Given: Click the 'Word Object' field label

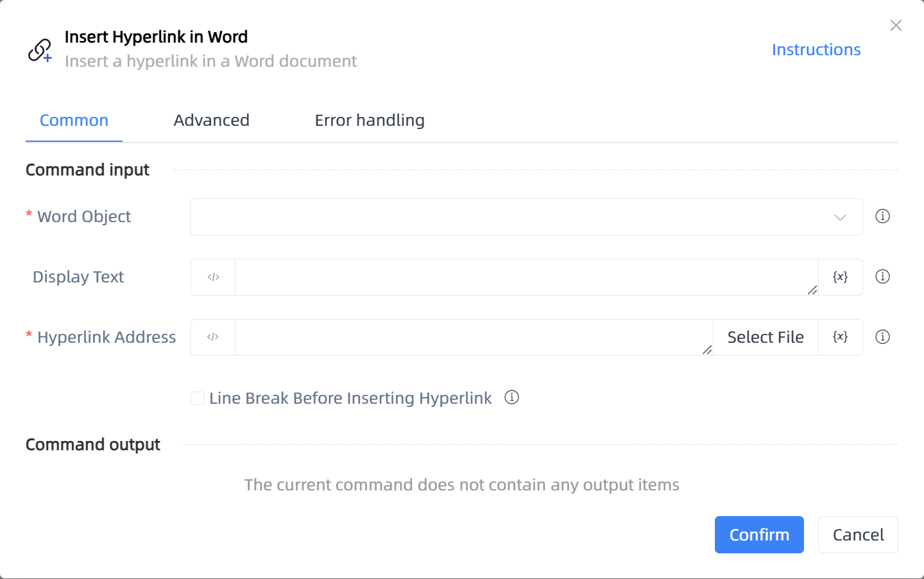Looking at the screenshot, I should tap(84, 216).
